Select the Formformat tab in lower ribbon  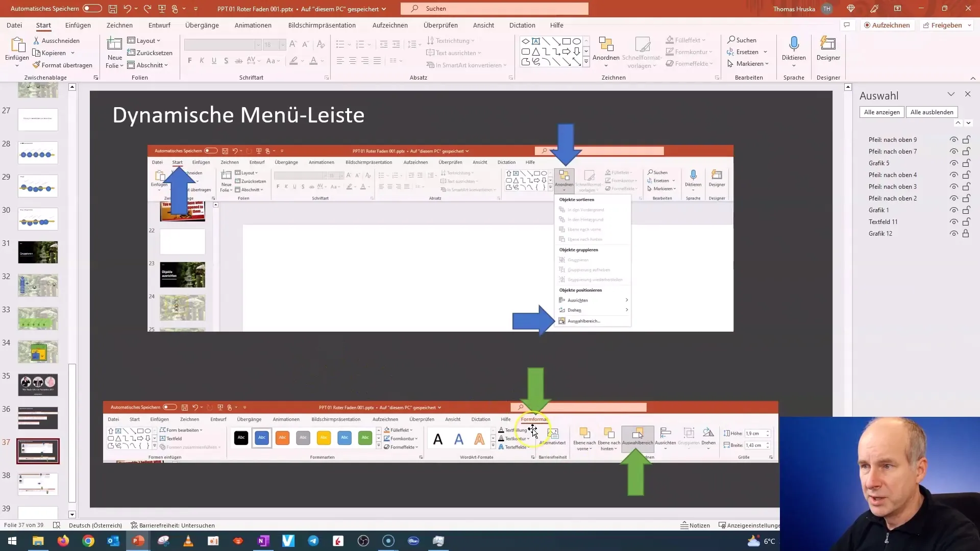(534, 419)
